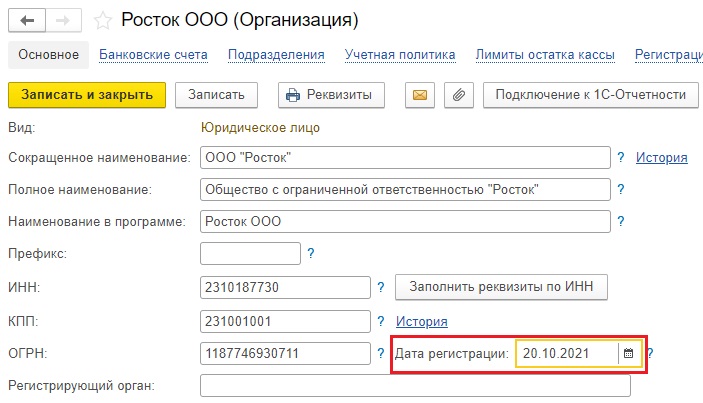The image size is (703, 403).
Task: Click help question mark next to Префикс
Action: click(311, 253)
